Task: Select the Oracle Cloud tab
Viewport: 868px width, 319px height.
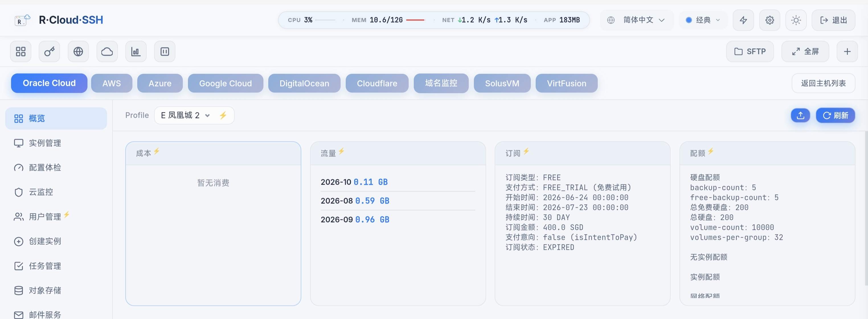Action: (49, 83)
